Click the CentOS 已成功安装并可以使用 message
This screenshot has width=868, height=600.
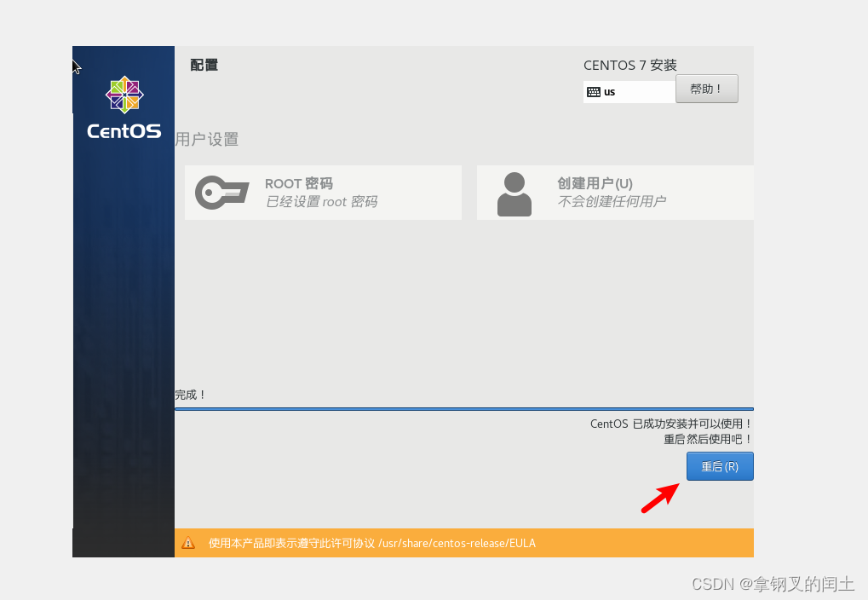point(671,424)
